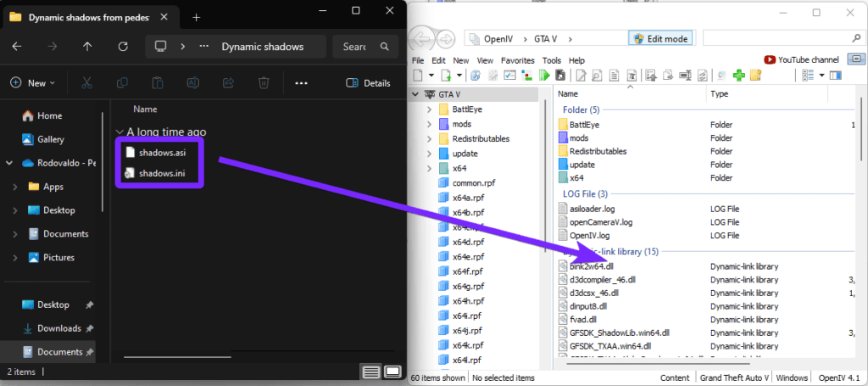Expand the Apps folder in the navigation pane

point(15,187)
